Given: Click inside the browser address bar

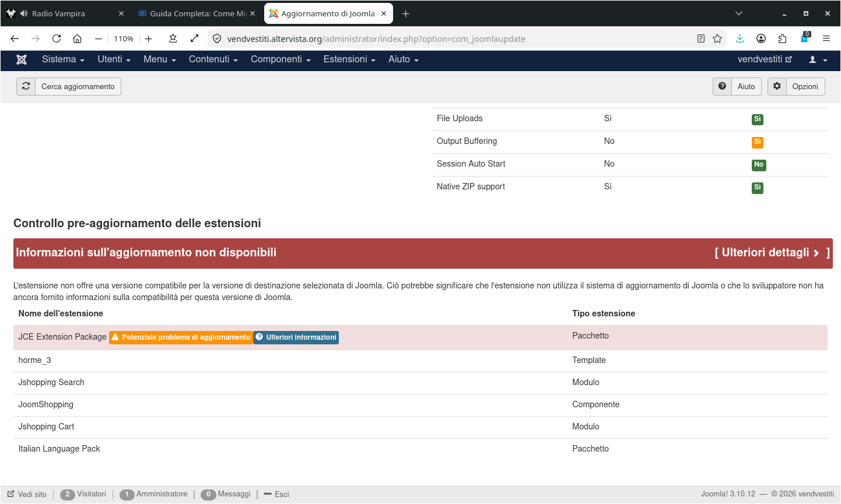Looking at the screenshot, I should (408, 39).
